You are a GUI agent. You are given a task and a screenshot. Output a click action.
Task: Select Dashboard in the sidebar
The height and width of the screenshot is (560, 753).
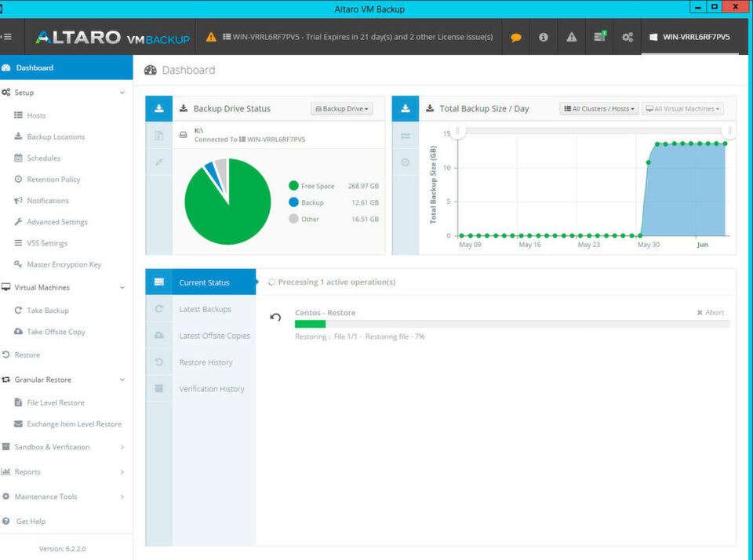click(66, 67)
